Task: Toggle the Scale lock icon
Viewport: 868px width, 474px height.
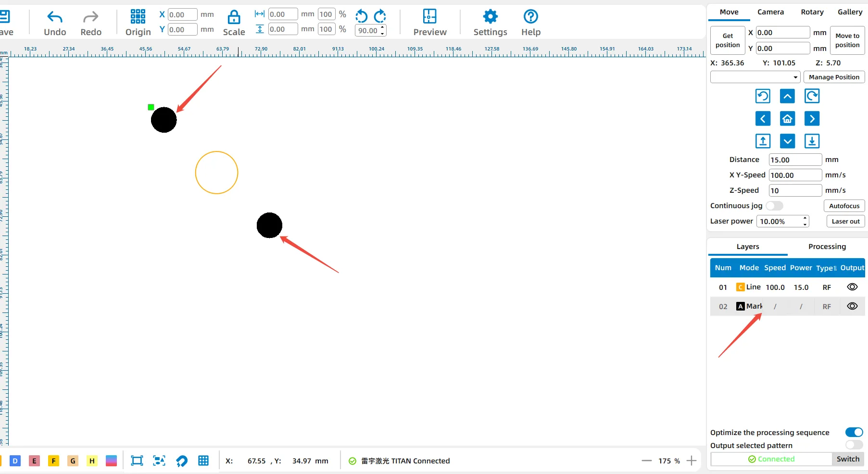Action: [x=234, y=17]
